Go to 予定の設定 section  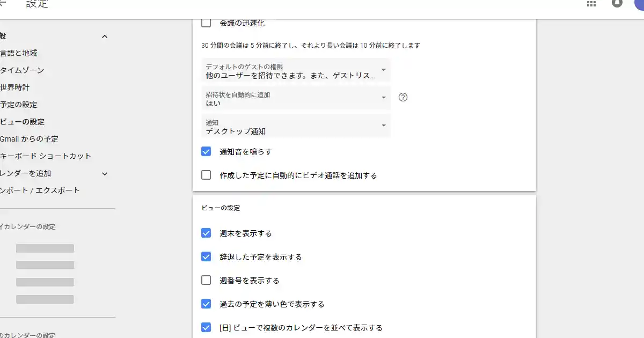click(x=18, y=105)
